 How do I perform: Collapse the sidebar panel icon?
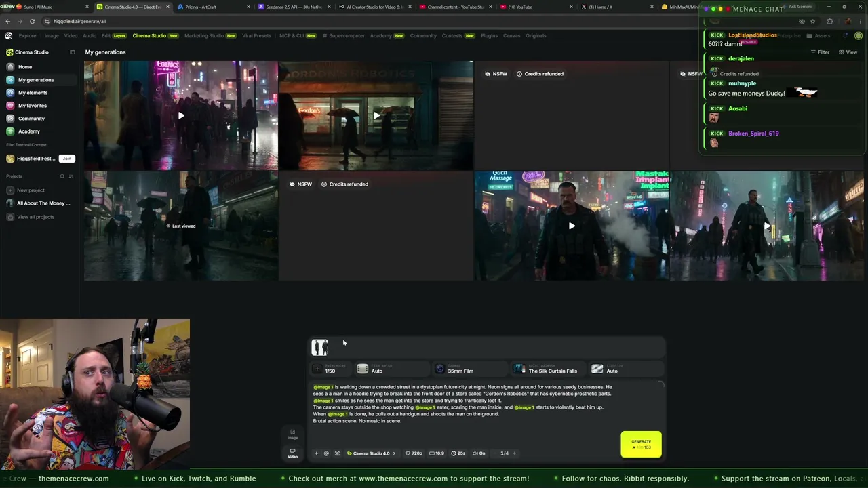point(73,52)
